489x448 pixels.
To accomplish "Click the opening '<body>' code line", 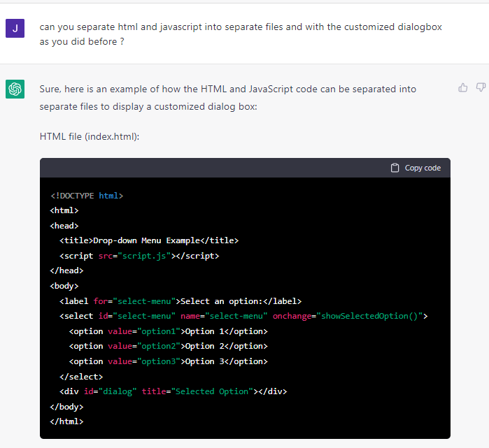I will click(x=64, y=286).
